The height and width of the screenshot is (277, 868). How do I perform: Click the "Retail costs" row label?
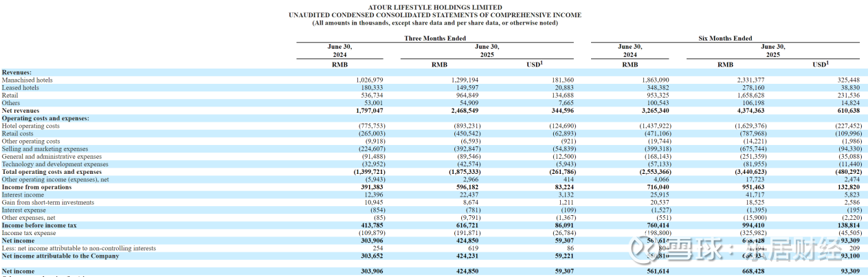click(x=19, y=133)
